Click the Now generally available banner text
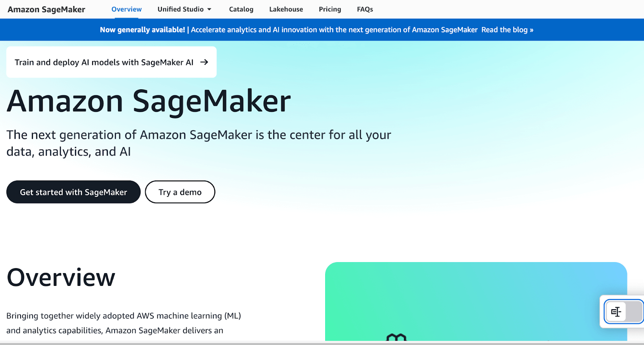 pyautogui.click(x=142, y=30)
